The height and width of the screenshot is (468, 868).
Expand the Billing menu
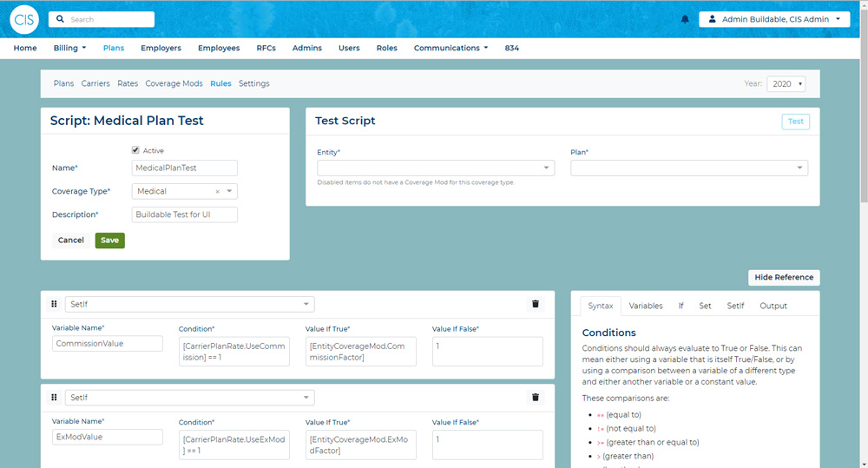click(x=69, y=48)
